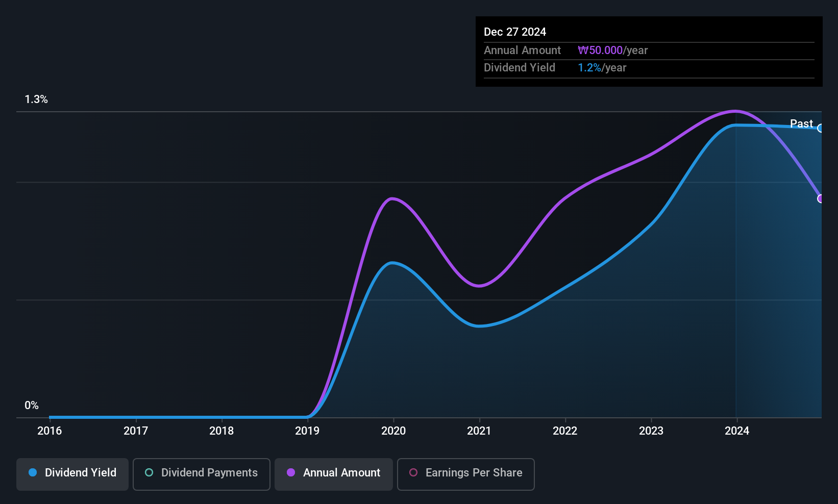Click the ₩50.000/year annual amount value

point(612,51)
